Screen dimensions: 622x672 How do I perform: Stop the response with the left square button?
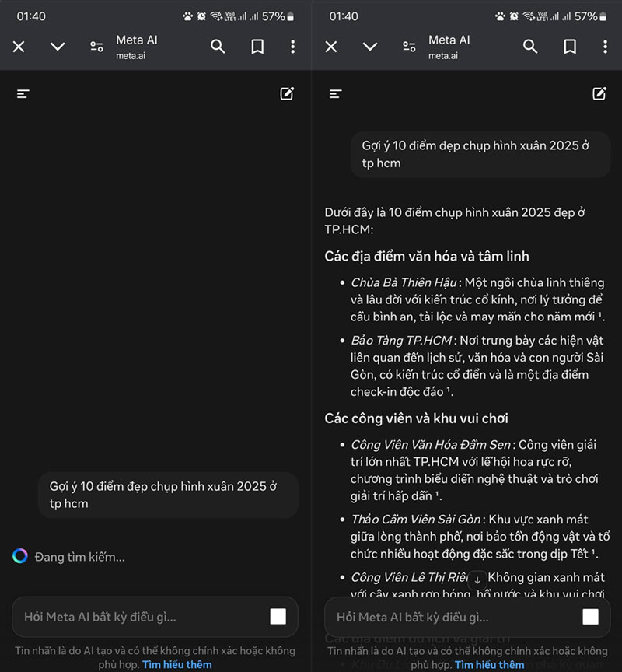(278, 617)
